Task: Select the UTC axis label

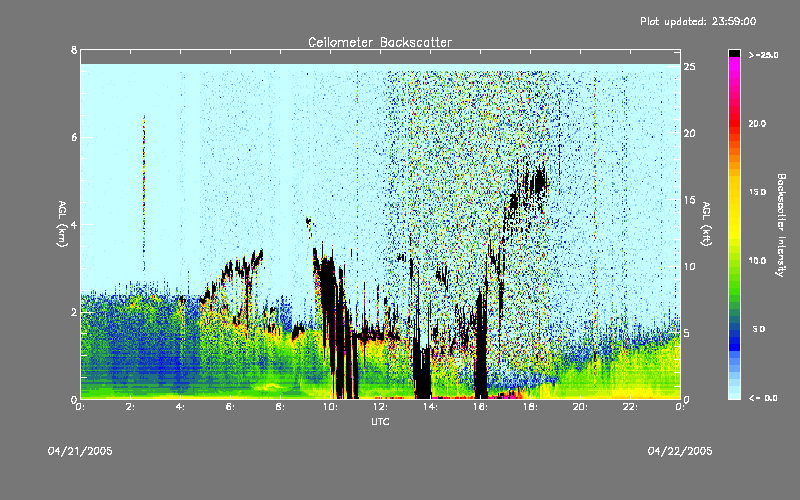Action: tap(380, 421)
